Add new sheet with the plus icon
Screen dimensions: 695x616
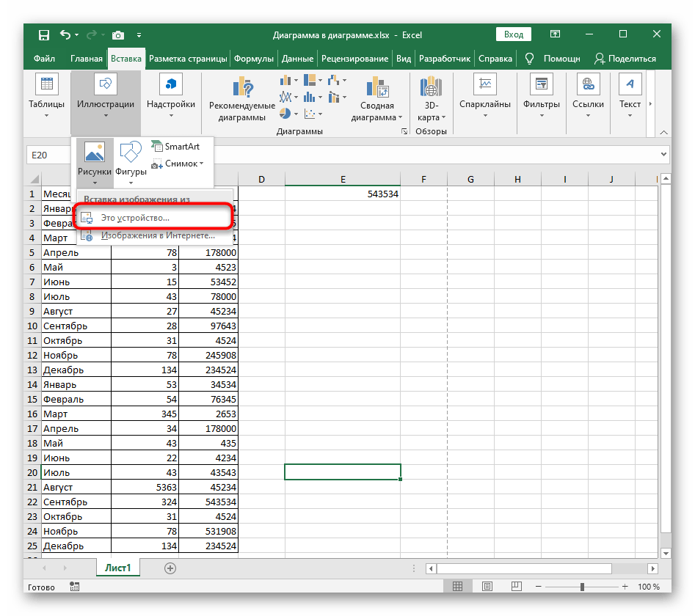[x=170, y=568]
